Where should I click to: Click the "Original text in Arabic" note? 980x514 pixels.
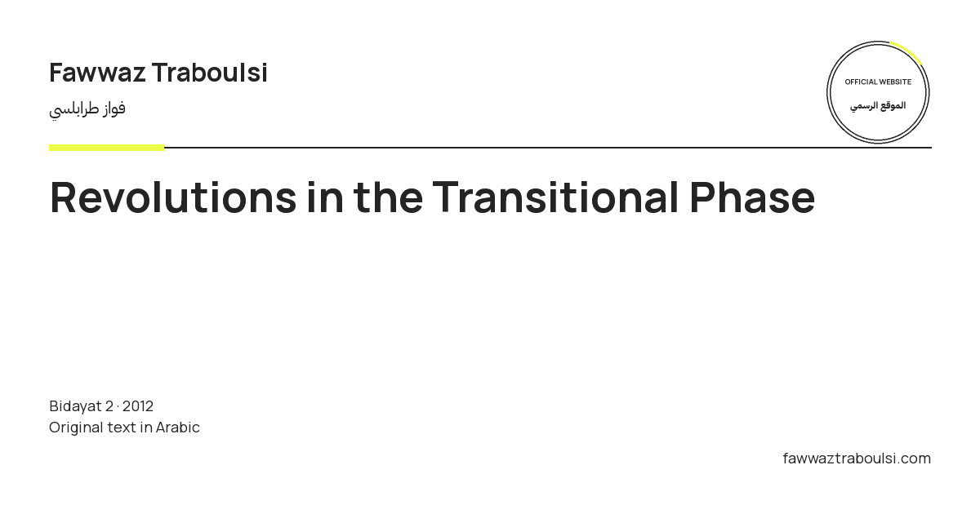click(x=124, y=428)
